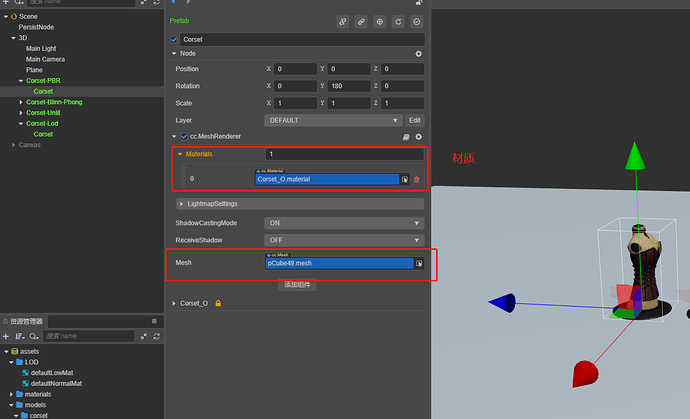Open the Layer DEFAULT dropdown
690x419 pixels.
point(333,120)
